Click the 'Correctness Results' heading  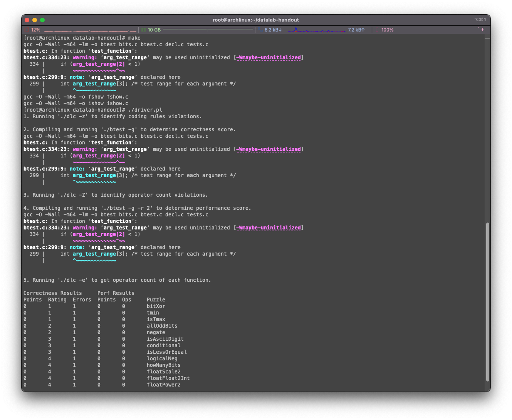53,293
